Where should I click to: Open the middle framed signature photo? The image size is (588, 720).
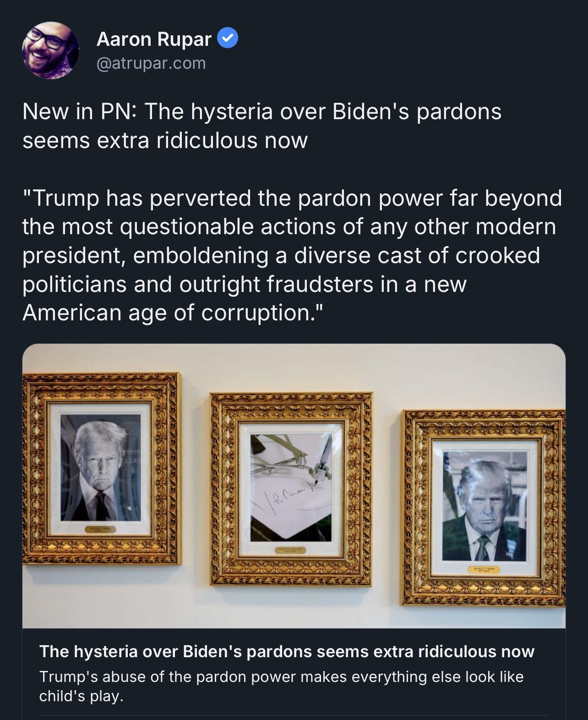[x=291, y=489]
